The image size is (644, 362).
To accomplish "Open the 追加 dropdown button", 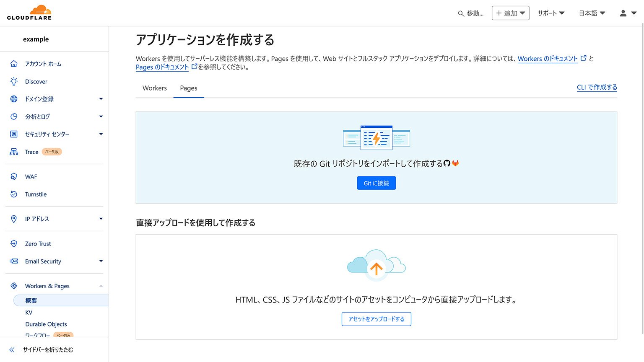I will point(510,13).
